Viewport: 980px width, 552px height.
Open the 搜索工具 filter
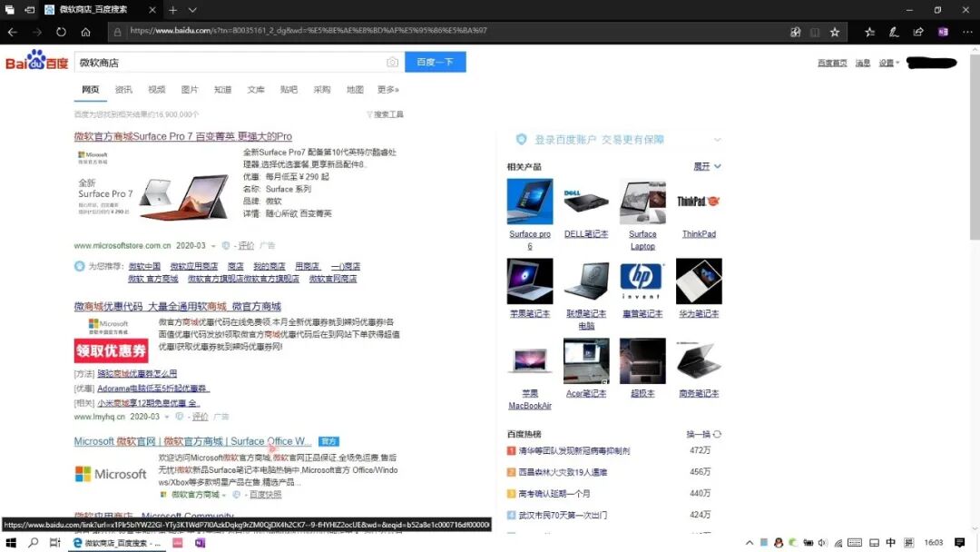[385, 114]
